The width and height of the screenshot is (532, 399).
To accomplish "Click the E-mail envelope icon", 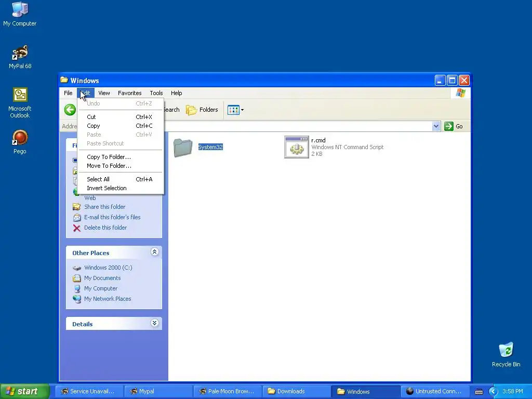I will (x=77, y=218).
